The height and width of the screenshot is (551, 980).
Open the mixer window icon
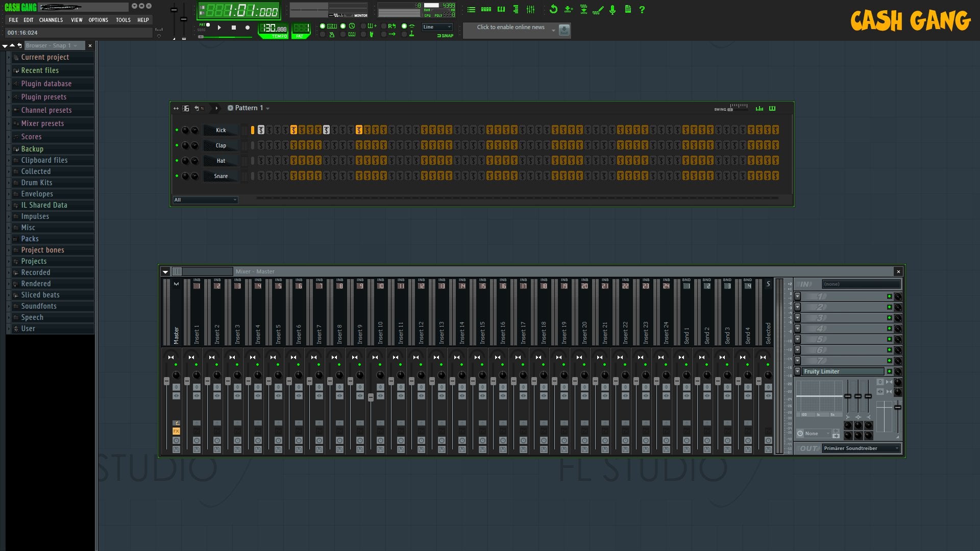pos(531,10)
